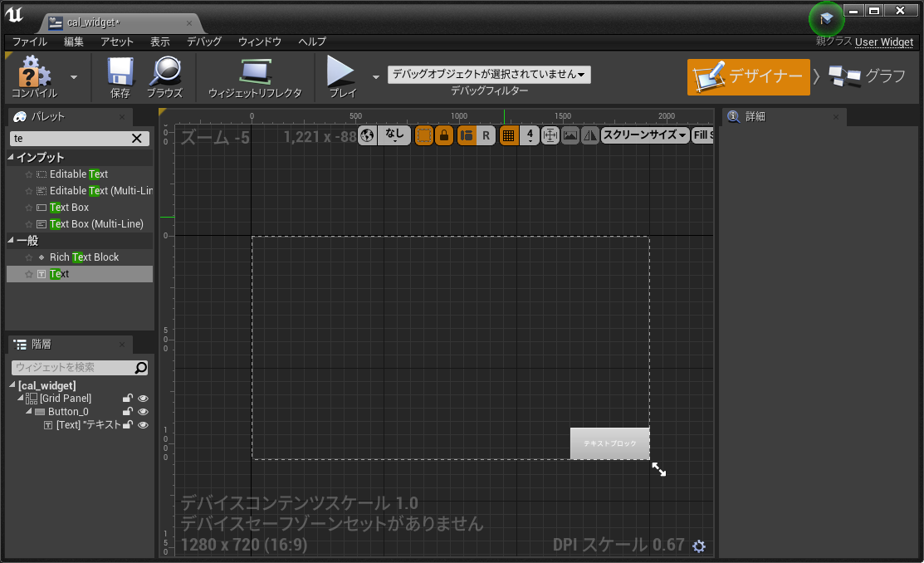Open the ウィンドウ menu
The width and height of the screenshot is (924, 563).
click(x=259, y=42)
